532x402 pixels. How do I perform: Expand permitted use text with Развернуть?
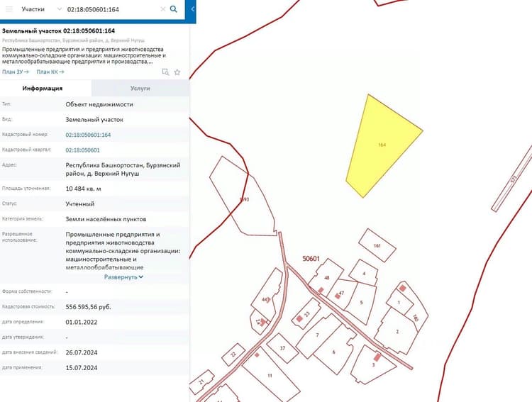(x=123, y=277)
